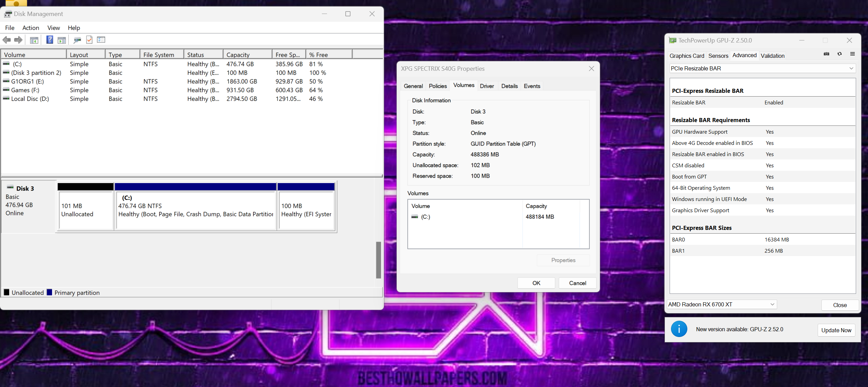
Task: Open the AMD Radeon RX 6700 XT selector
Action: (721, 304)
